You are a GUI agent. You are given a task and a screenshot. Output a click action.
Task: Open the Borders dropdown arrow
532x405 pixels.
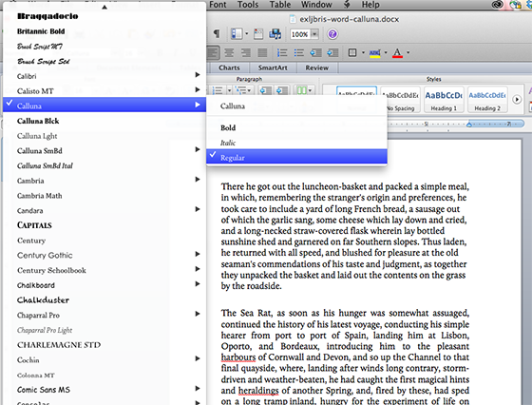[x=363, y=52]
